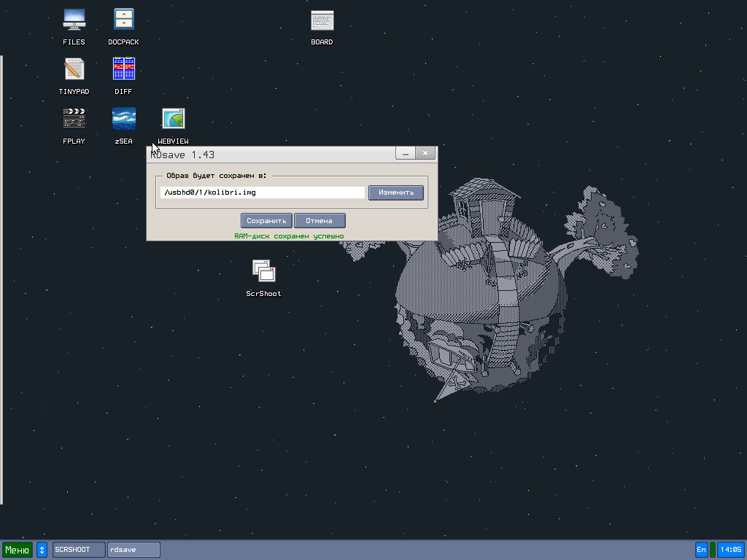This screenshot has width=747, height=560.
Task: Click the 14:05 taskbar clock
Action: (730, 550)
